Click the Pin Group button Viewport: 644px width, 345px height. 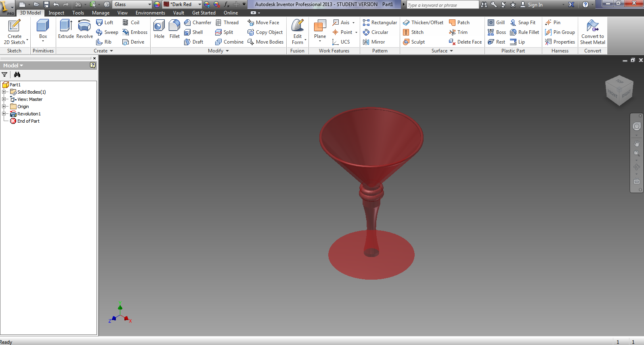tap(560, 32)
